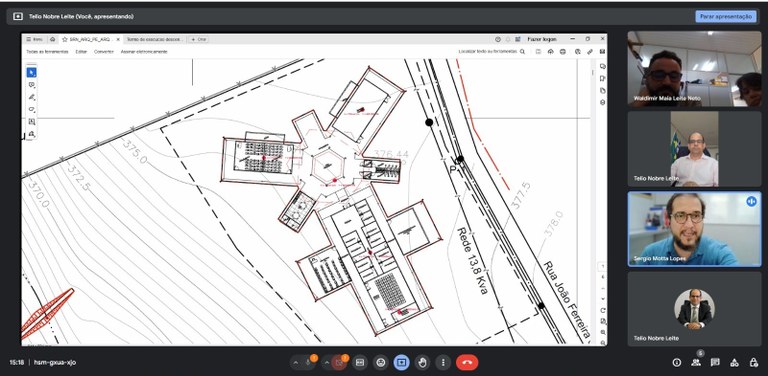
Task: Click 'Parar apresentação' button
Action: (726, 17)
